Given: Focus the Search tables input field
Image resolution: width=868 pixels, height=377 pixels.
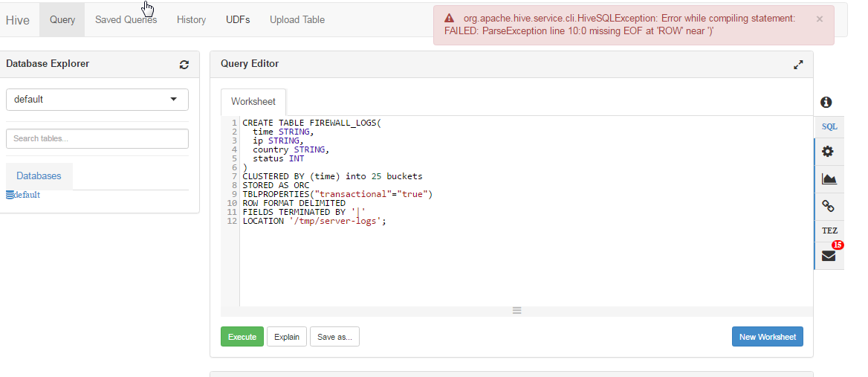Looking at the screenshot, I should [x=97, y=138].
